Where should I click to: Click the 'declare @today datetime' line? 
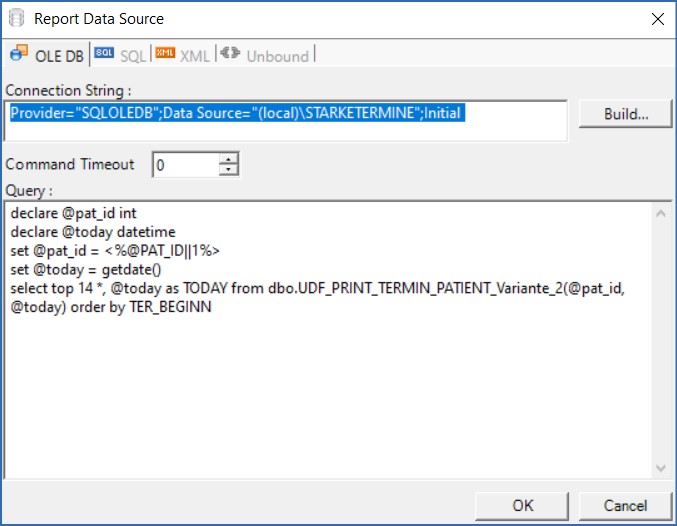pyautogui.click(x=93, y=232)
